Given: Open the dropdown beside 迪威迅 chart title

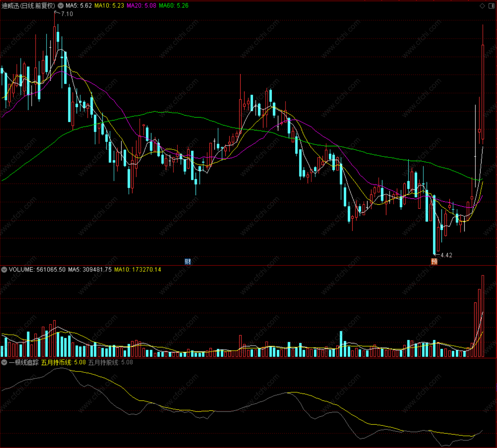Looking at the screenshot, I should pyautogui.click(x=60, y=6).
